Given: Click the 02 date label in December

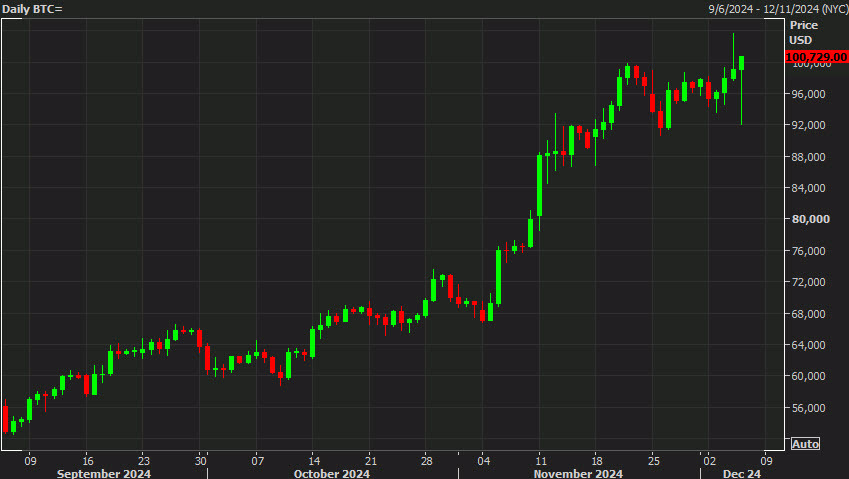Looking at the screenshot, I should coord(710,461).
